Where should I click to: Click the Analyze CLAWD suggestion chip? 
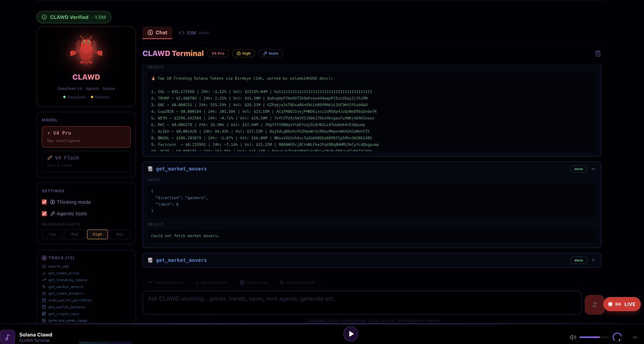tap(298, 282)
